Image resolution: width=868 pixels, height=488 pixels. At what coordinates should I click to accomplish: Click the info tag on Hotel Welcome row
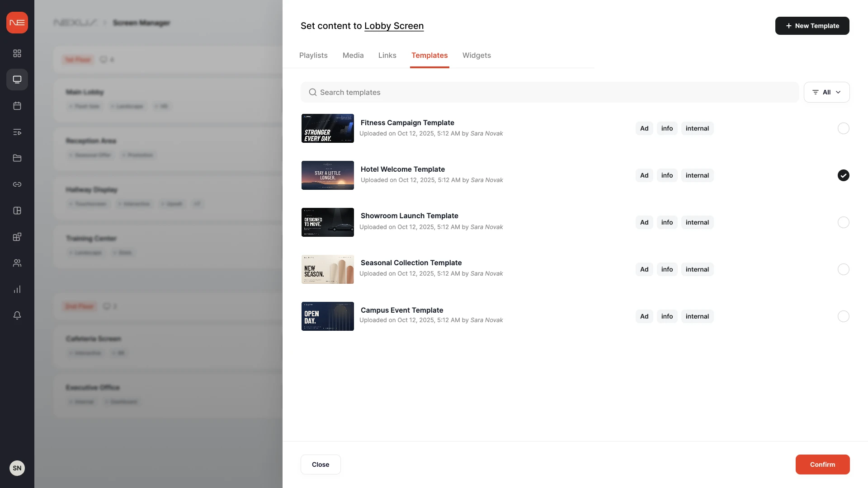click(667, 175)
